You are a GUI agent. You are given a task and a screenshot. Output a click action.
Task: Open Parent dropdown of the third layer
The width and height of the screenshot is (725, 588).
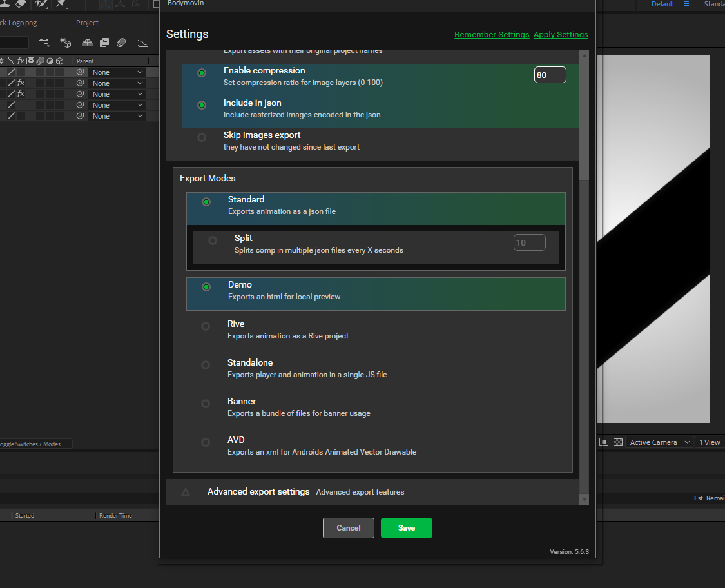[117, 94]
